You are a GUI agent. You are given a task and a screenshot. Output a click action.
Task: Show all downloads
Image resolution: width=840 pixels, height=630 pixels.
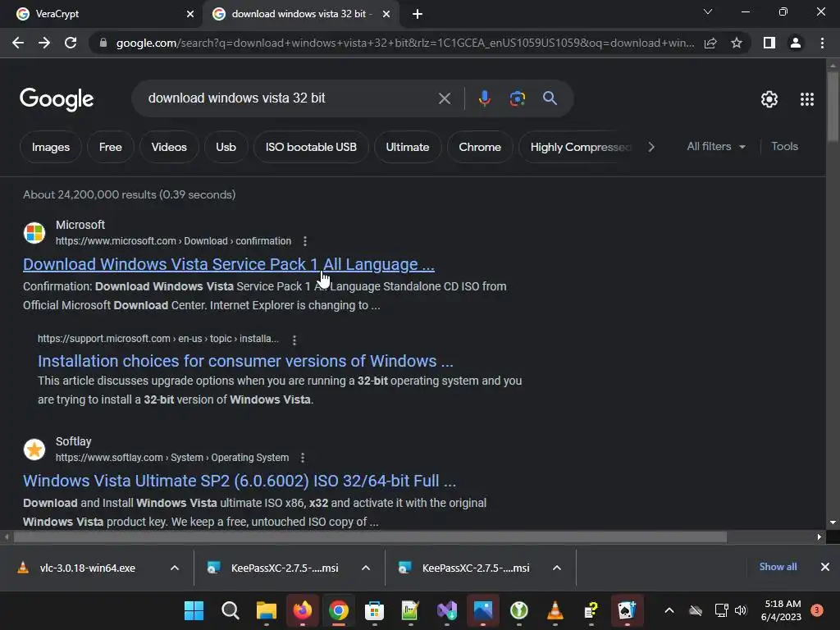[x=778, y=567]
